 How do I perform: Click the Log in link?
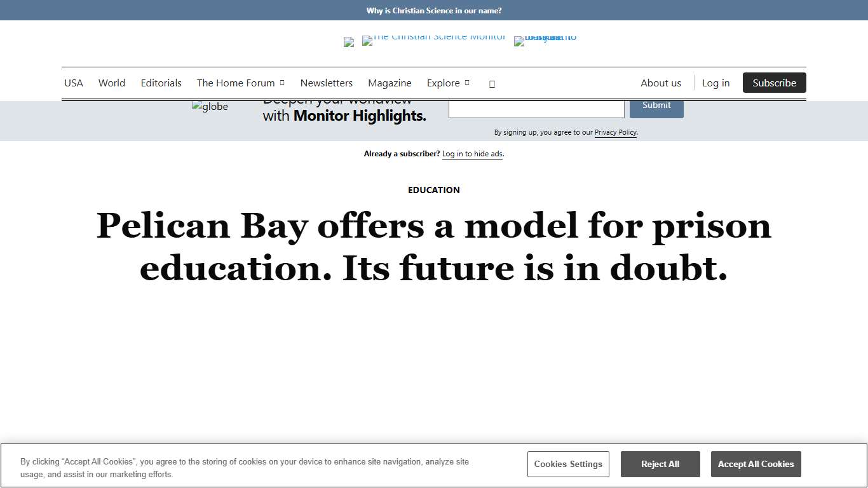click(x=716, y=83)
